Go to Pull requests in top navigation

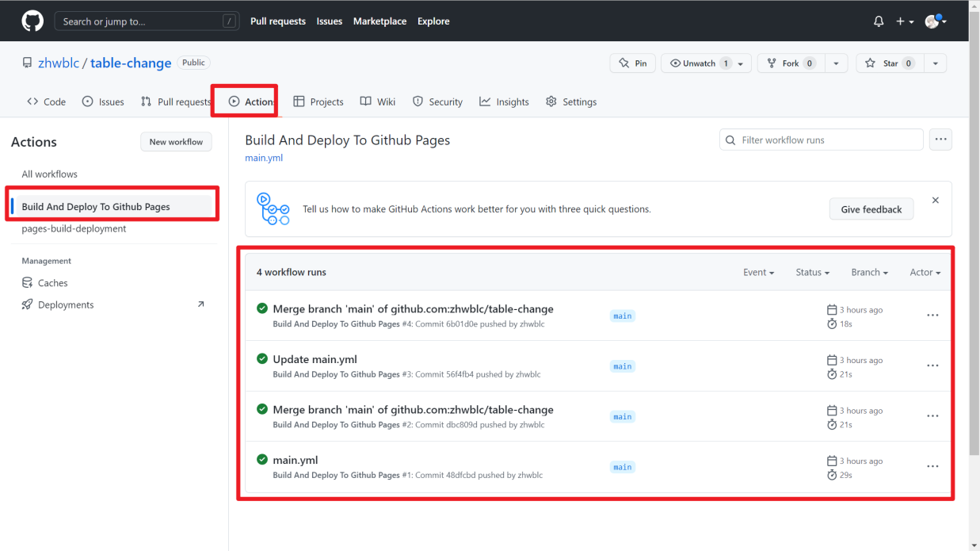coord(278,21)
